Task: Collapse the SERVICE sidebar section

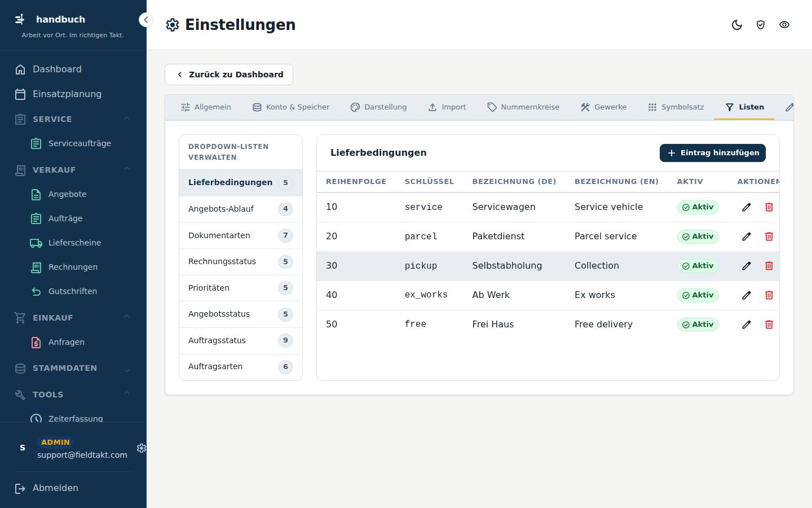Action: [73, 119]
